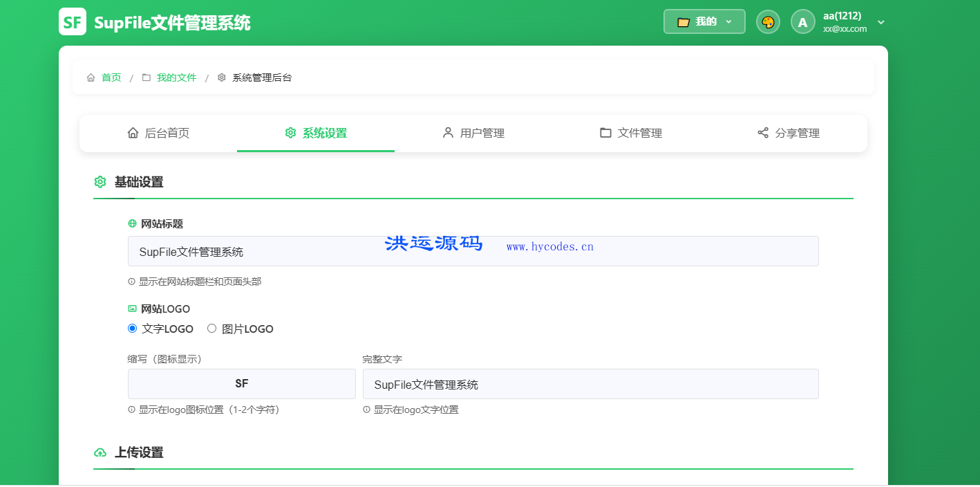Click the cloud upload icon beside 上传设置
This screenshot has width=980, height=487.
tap(100, 452)
